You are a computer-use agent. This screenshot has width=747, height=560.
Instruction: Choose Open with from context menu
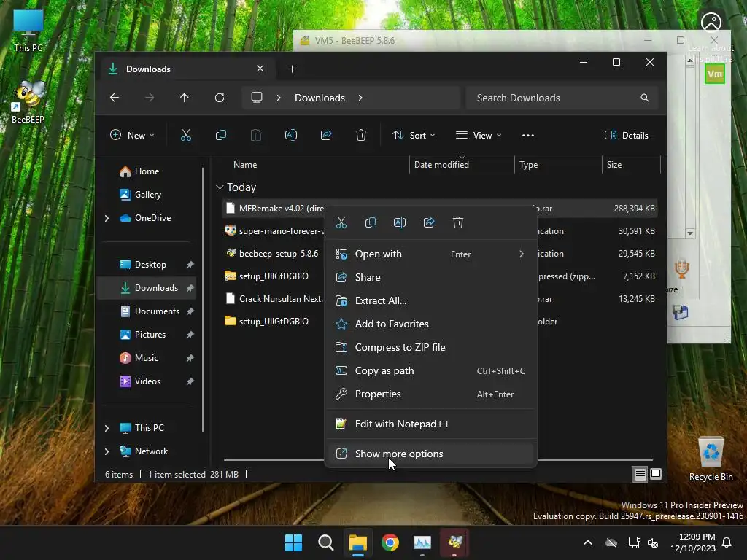coord(430,254)
